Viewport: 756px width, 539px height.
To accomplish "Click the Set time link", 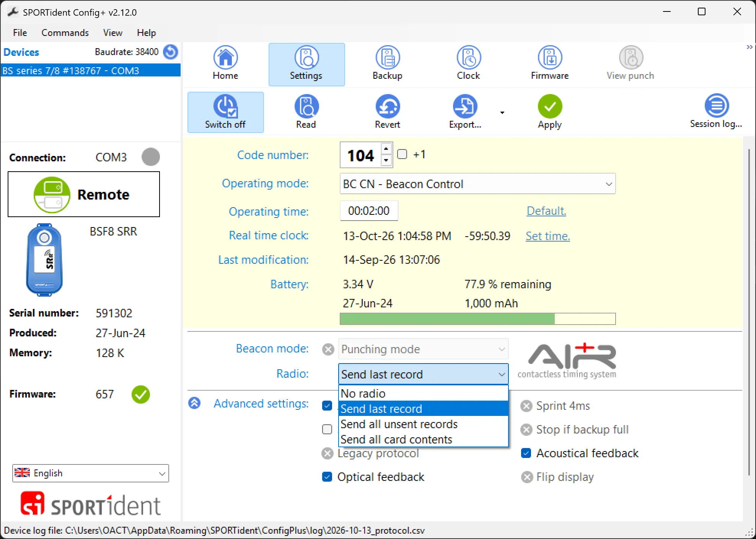I will click(548, 236).
